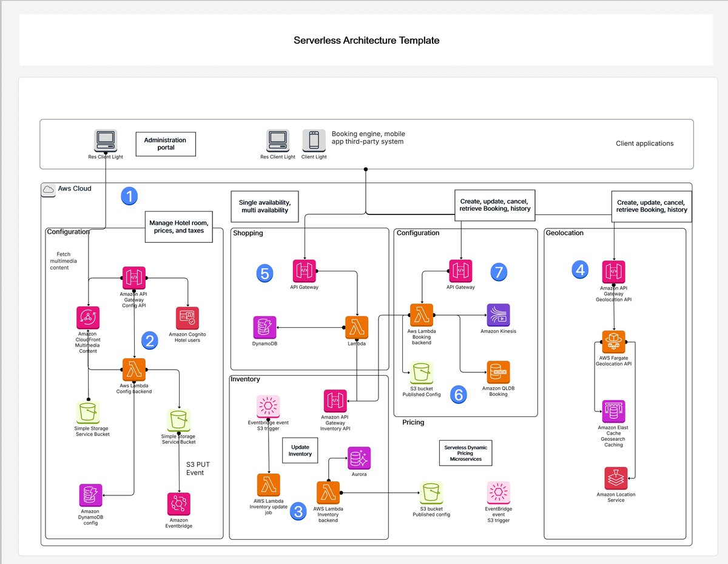Select the Amazon CloudFront Multimedia Content icon

(x=88, y=318)
